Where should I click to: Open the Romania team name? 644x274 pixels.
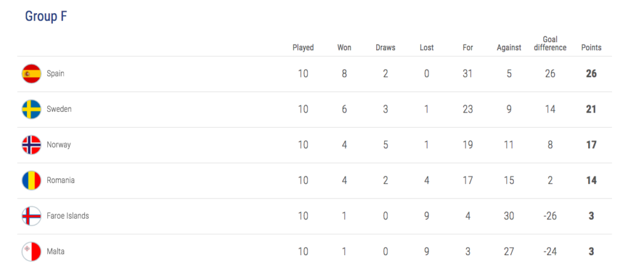tap(60, 180)
